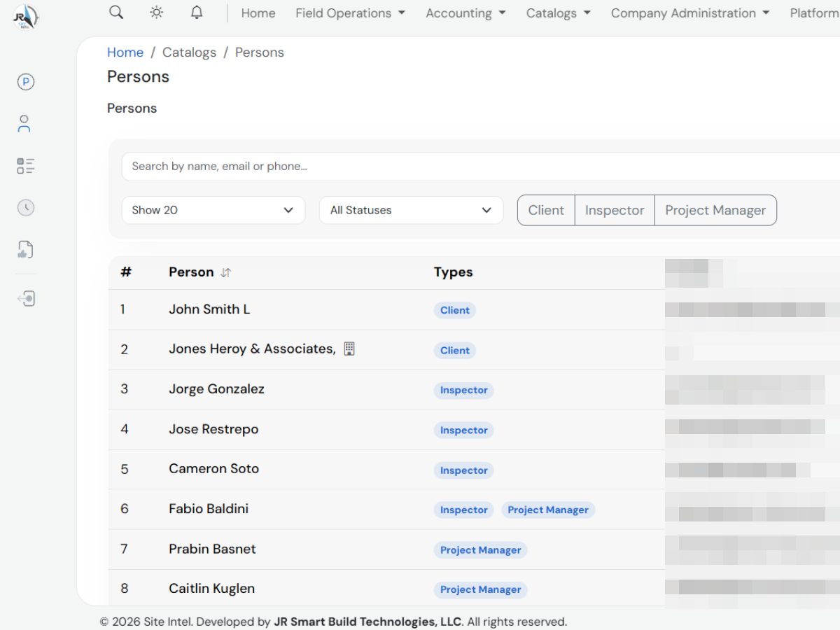Click the Persons breadcrumb
Screen dimensions: 840x630
(260, 52)
